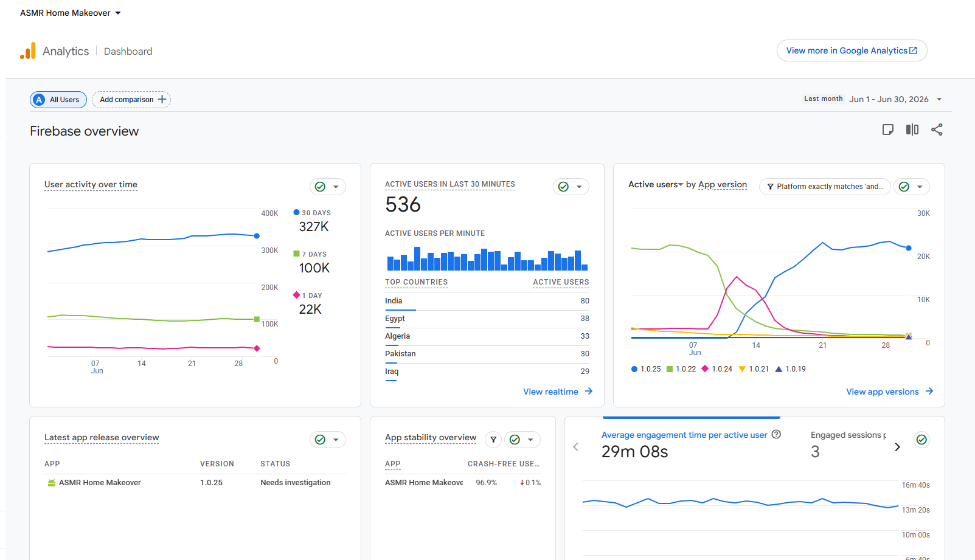Click check status icon on Latest app release card
The height and width of the screenshot is (560, 975).
click(320, 440)
